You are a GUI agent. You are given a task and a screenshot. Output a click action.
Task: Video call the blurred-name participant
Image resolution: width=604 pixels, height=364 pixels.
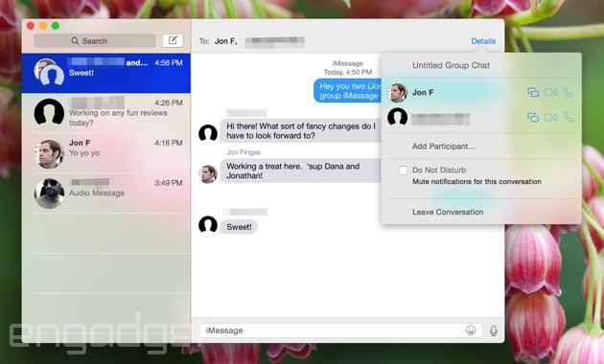[550, 118]
